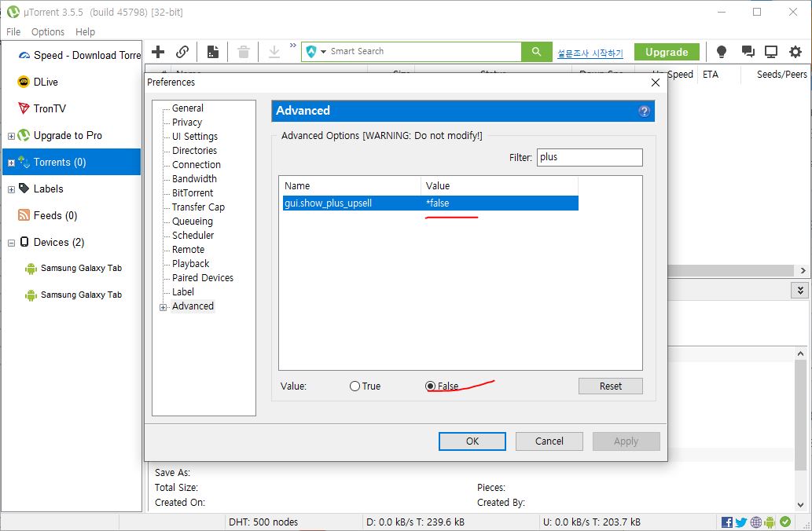The image size is (812, 531).
Task: Click the chat bubbles icon in toolbar
Action: pos(748,52)
